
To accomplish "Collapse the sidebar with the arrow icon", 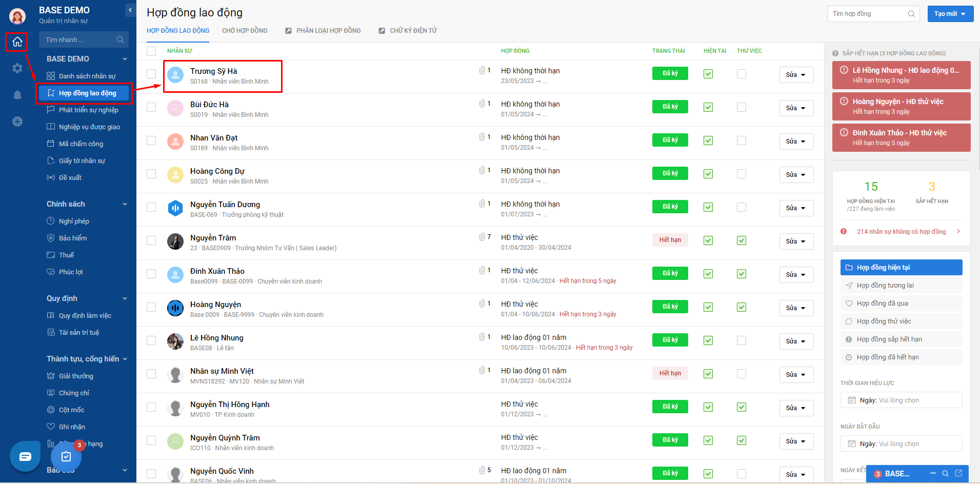I will [x=130, y=10].
